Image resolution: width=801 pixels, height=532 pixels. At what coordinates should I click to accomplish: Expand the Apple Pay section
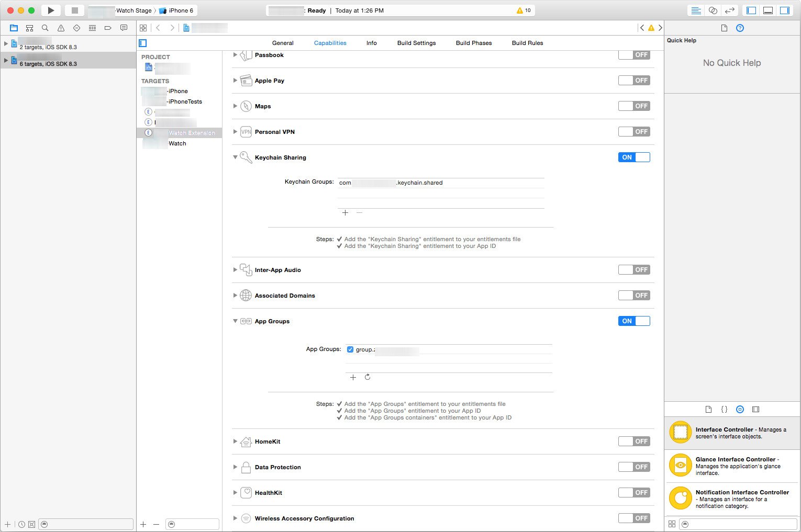(235, 81)
